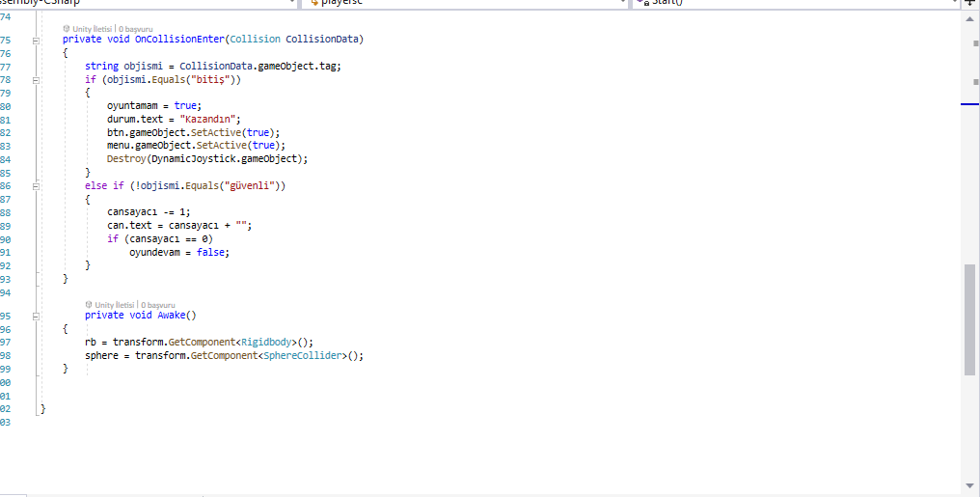
Task: Click 'string objismi' declaration line
Action: [213, 67]
